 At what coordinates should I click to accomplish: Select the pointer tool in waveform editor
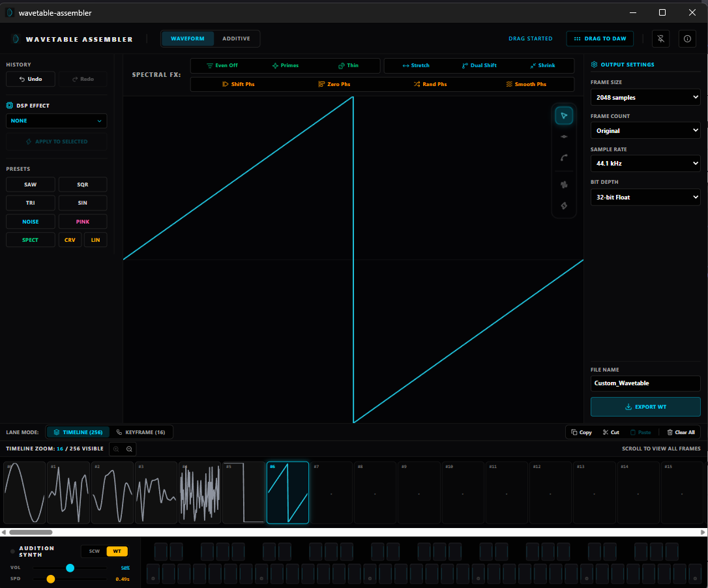pos(563,116)
